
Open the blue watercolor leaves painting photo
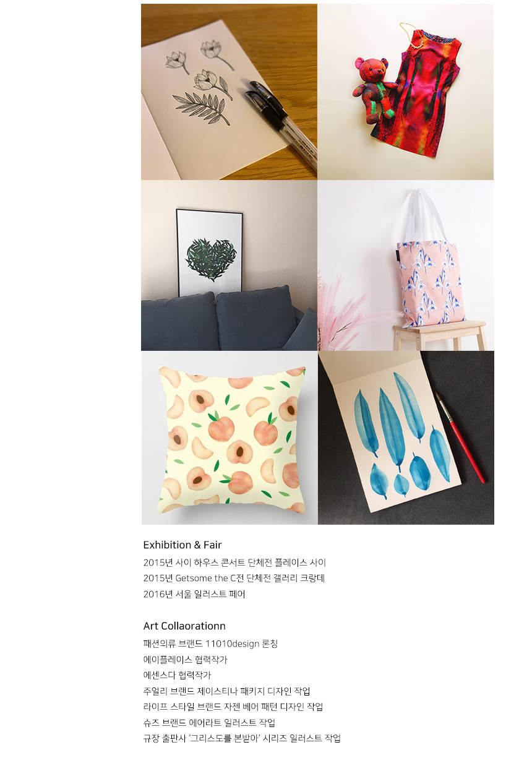point(406,438)
